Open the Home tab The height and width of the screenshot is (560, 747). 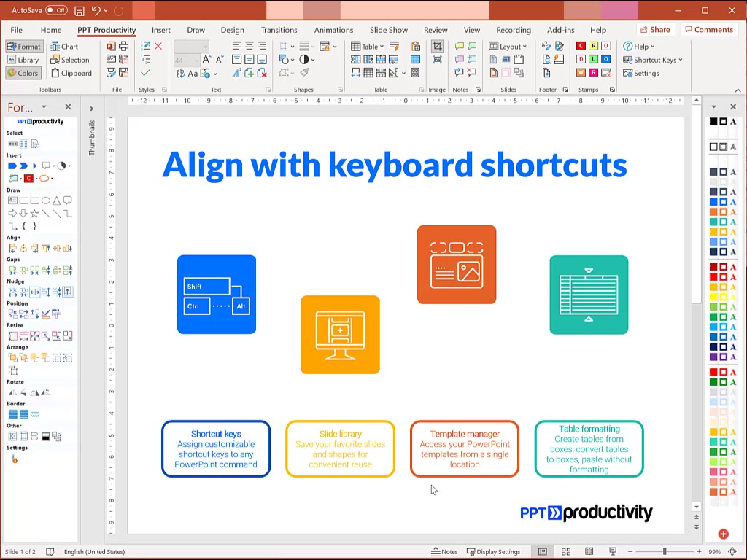click(x=51, y=29)
